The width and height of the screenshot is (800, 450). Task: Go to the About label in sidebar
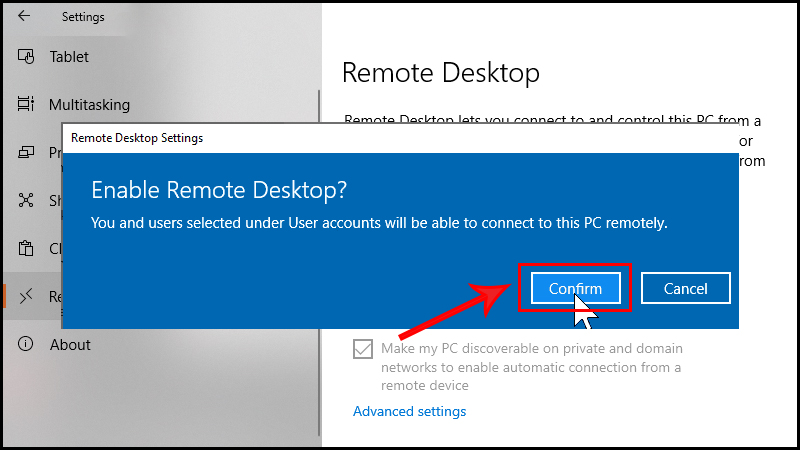(x=70, y=344)
